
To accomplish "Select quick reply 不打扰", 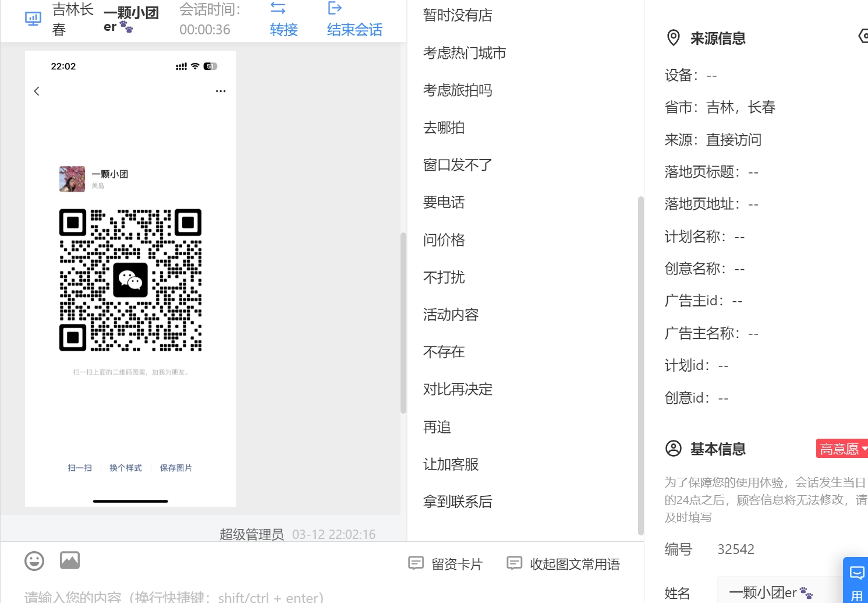I will click(444, 277).
